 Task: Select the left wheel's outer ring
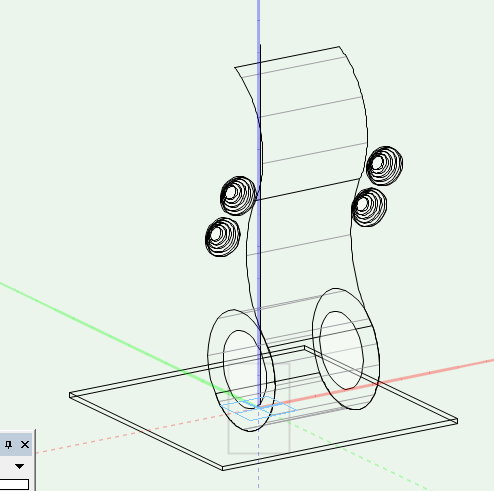215,370
